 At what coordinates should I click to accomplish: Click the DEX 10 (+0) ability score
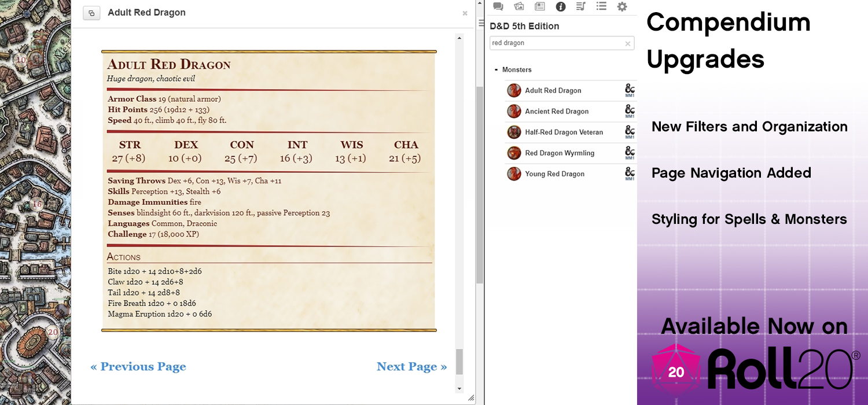[186, 151]
